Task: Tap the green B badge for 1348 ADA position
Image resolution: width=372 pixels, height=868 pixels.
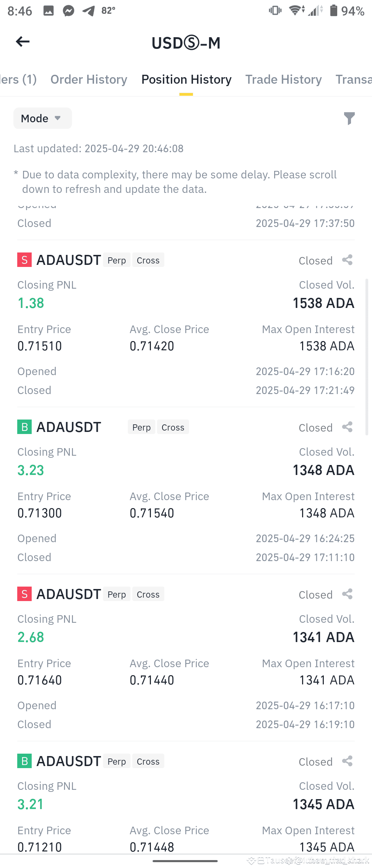Action: [24, 427]
